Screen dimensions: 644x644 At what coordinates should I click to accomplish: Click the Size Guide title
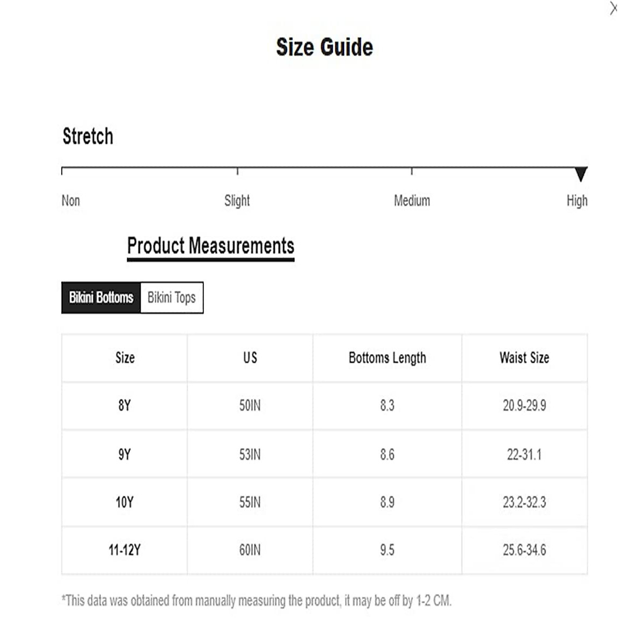click(x=324, y=47)
